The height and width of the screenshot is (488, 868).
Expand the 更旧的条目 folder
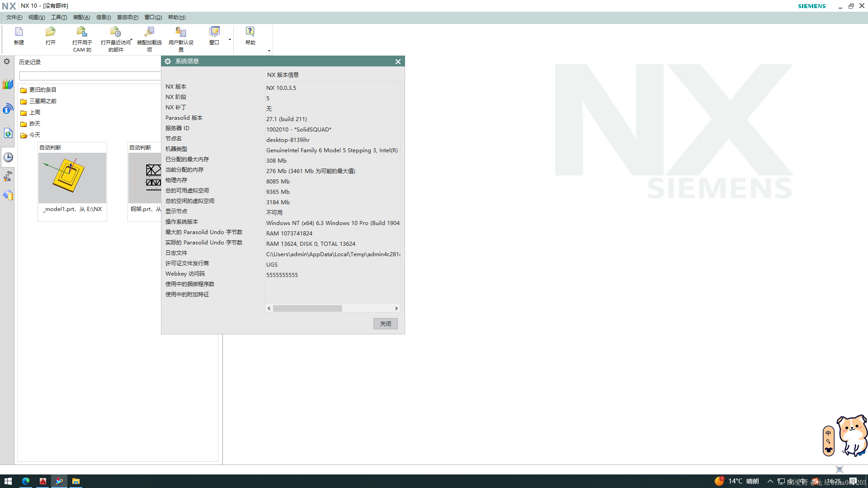pos(38,90)
